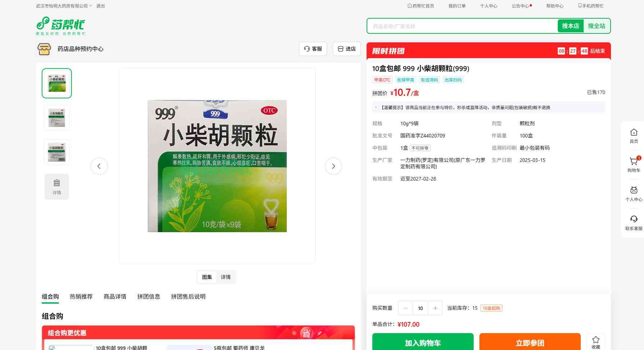Show previous product image with left arrow
Image resolution: width=644 pixels, height=350 pixels.
pos(99,166)
